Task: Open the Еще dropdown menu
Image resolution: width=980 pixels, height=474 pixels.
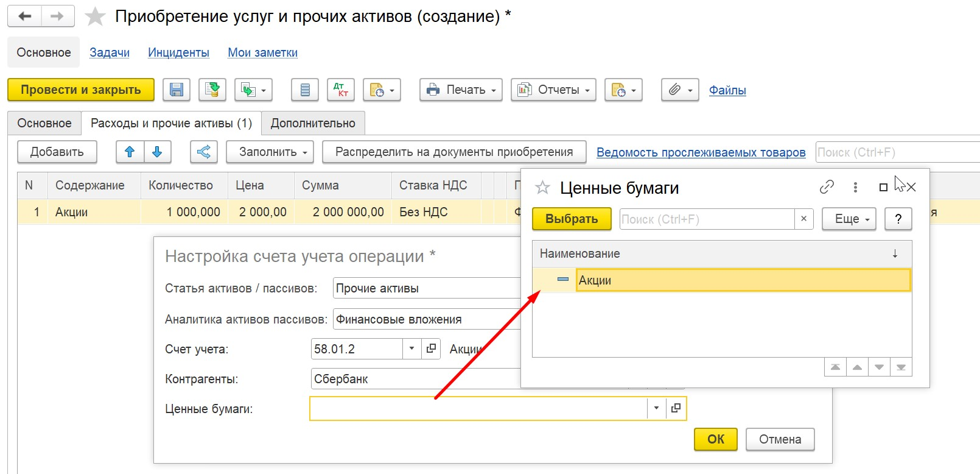Action: (x=849, y=219)
